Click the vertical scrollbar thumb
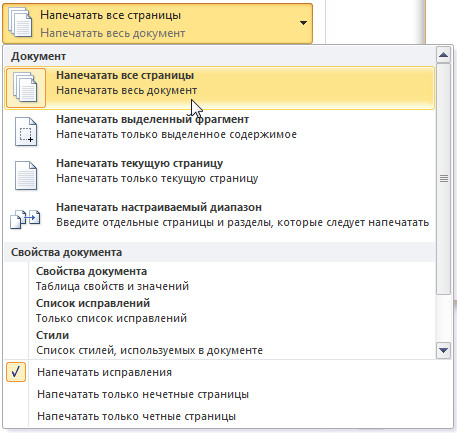 point(443,178)
